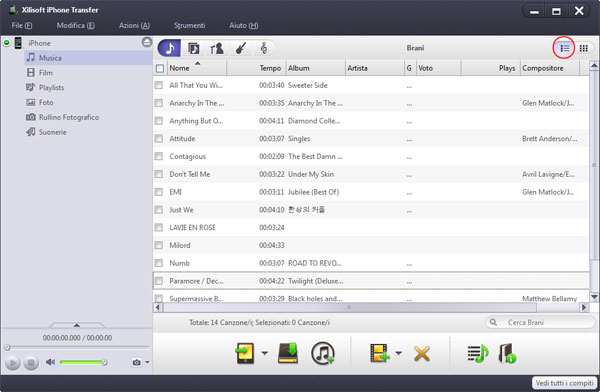Click the search magnifier icon
The height and width of the screenshot is (392, 600).
pyautogui.click(x=494, y=322)
